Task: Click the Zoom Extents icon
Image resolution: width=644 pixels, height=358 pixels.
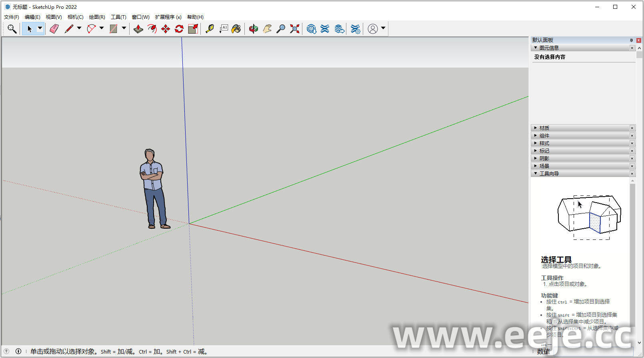Action: [x=295, y=29]
